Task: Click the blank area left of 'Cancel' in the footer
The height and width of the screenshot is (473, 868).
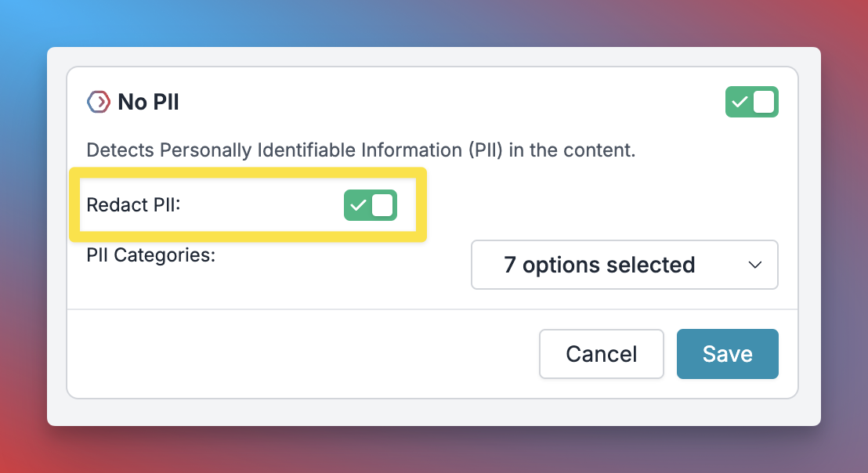Action: (x=303, y=354)
